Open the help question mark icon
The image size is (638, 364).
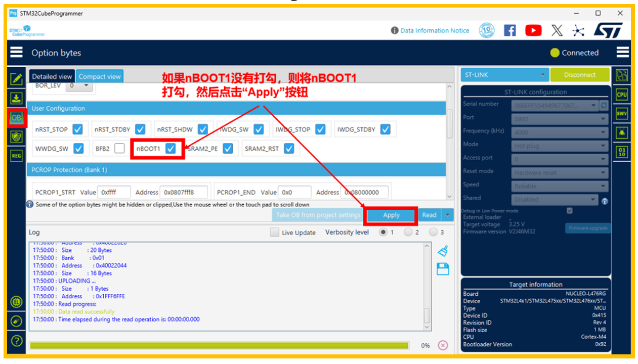[x=16, y=341]
